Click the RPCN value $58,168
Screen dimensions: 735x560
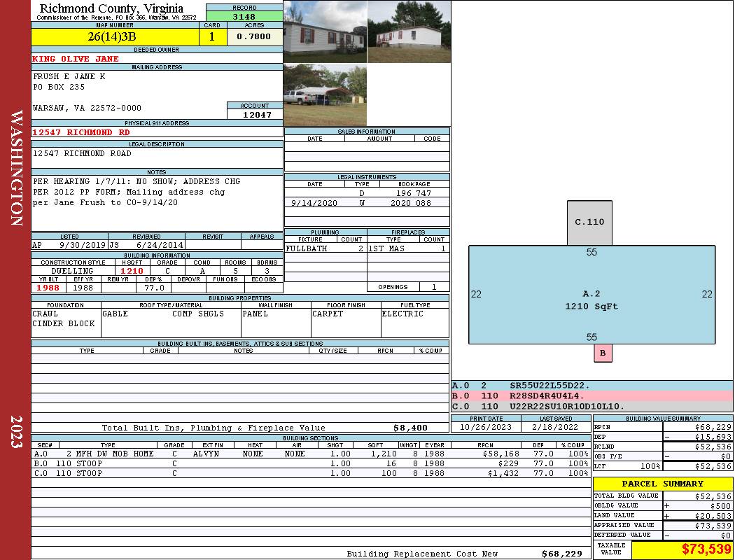point(500,454)
